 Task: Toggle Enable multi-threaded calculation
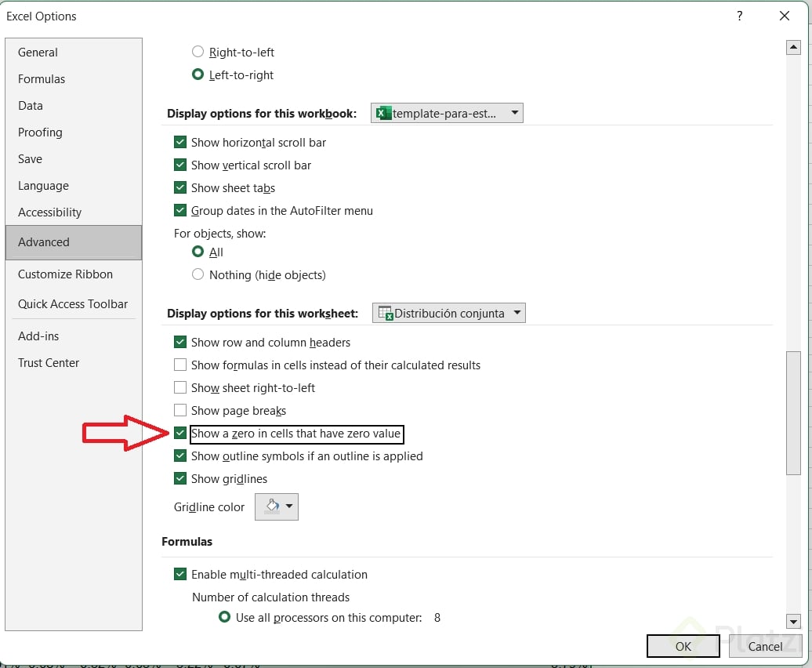click(180, 574)
